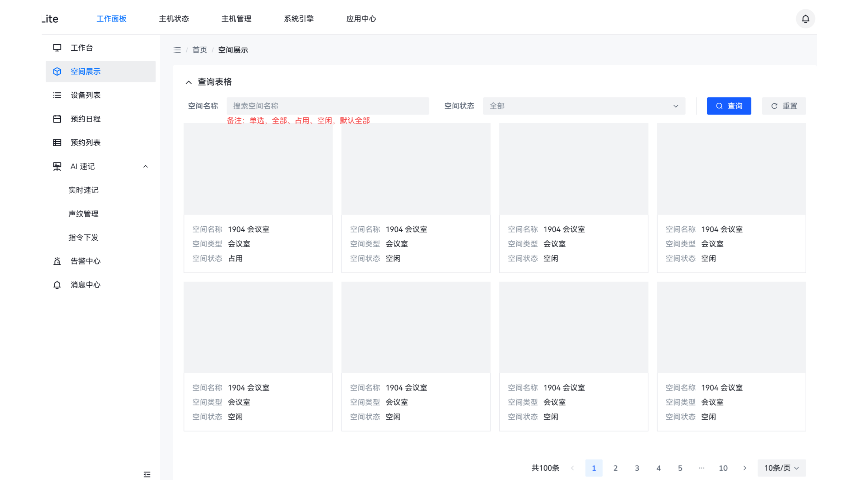Focus the 空间名称 search input field

pyautogui.click(x=328, y=106)
